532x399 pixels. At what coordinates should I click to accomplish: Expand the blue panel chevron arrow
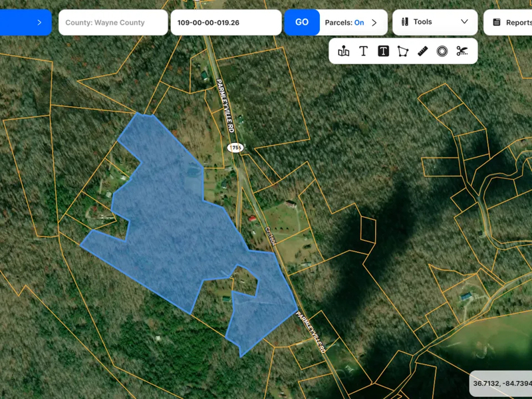pos(39,23)
